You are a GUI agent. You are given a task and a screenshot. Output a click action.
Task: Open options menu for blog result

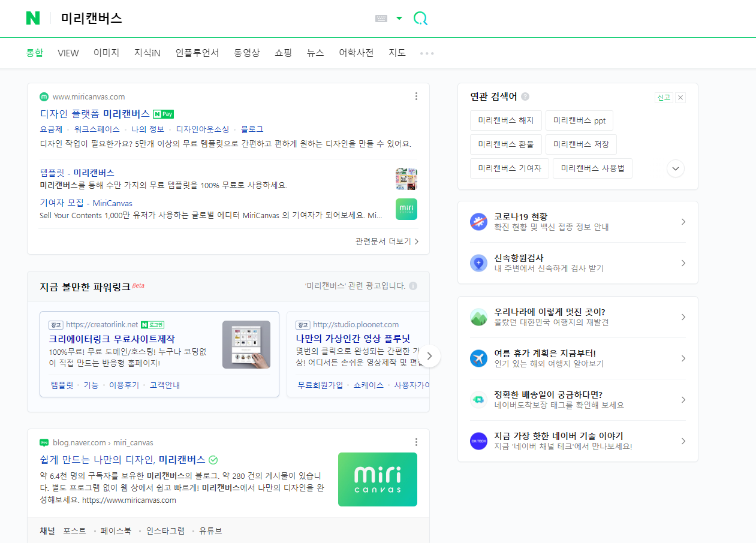coord(417,442)
